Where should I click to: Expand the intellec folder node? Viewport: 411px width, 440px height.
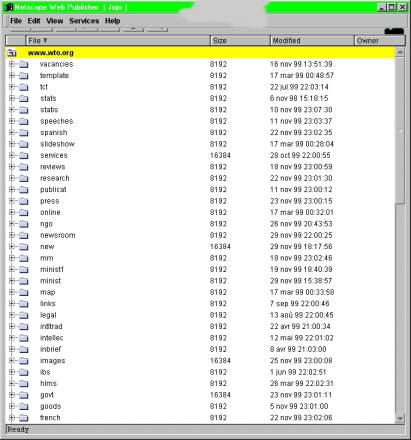[12, 338]
